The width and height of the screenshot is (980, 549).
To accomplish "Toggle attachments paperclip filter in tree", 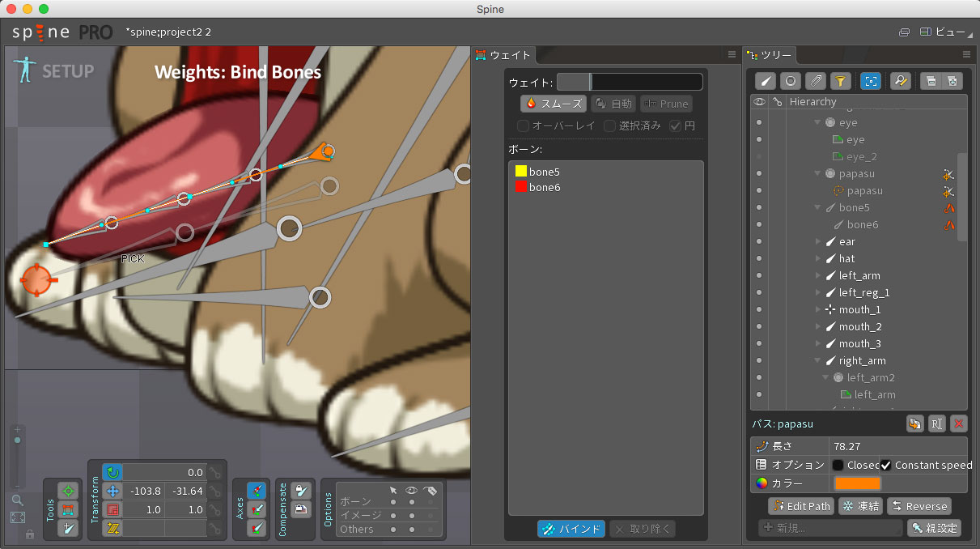I will (x=816, y=81).
